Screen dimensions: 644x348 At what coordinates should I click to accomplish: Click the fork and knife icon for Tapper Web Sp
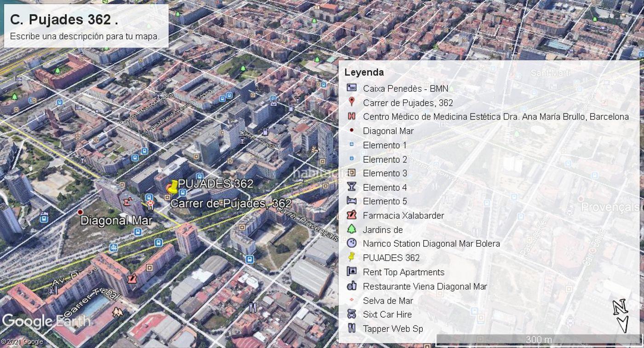point(352,328)
